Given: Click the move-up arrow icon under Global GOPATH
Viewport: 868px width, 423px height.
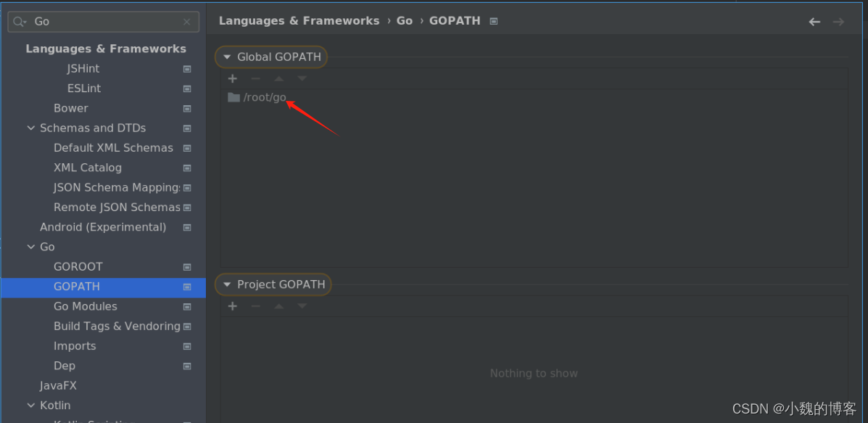Looking at the screenshot, I should pos(278,78).
